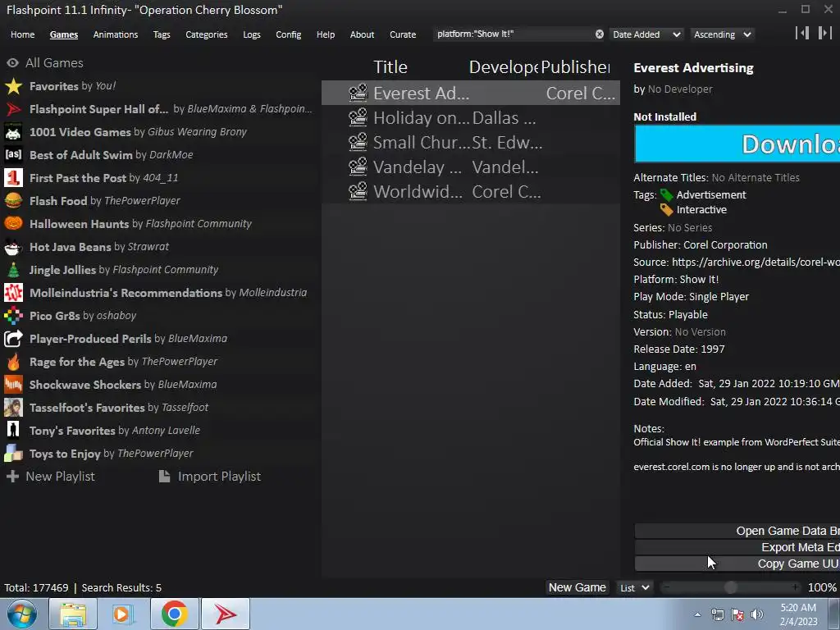Click the Interactive orange tag icon

pos(666,210)
